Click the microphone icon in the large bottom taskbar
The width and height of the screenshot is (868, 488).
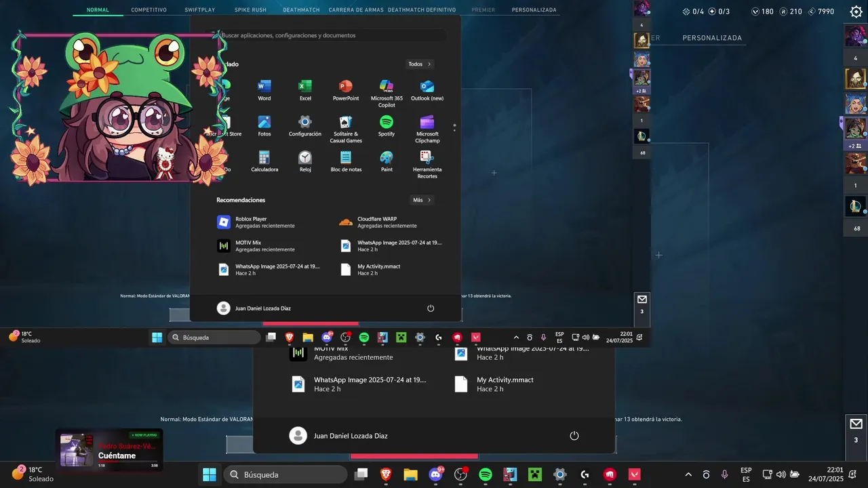[725, 474]
